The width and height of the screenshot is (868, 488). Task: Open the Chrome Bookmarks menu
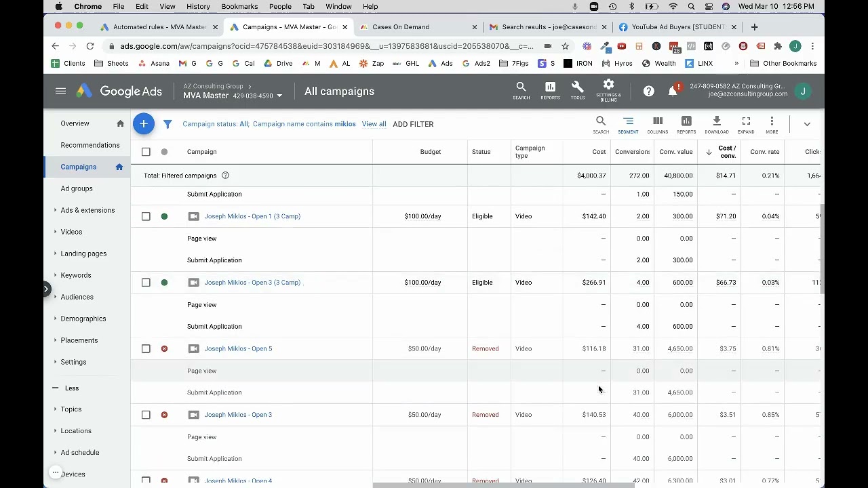coord(239,6)
